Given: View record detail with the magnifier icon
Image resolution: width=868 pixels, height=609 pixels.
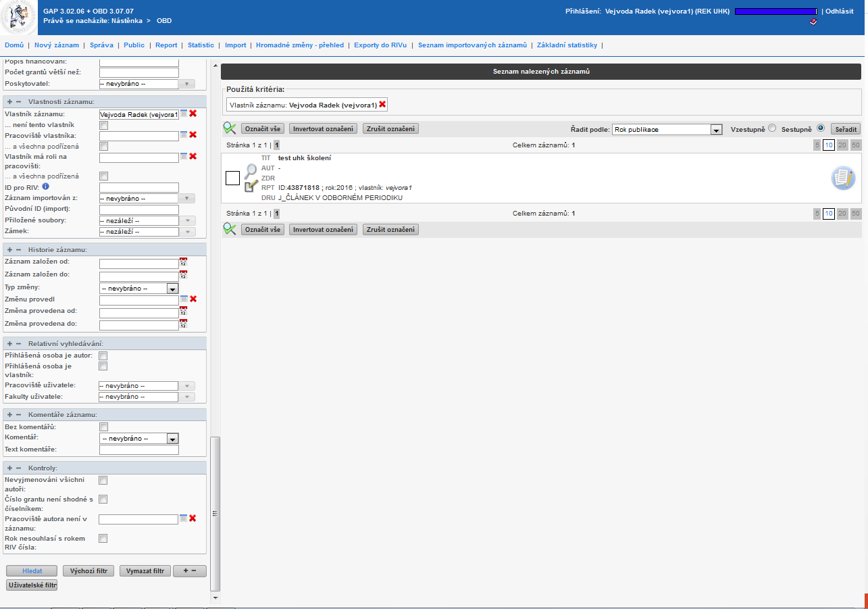Looking at the screenshot, I should coord(251,171).
